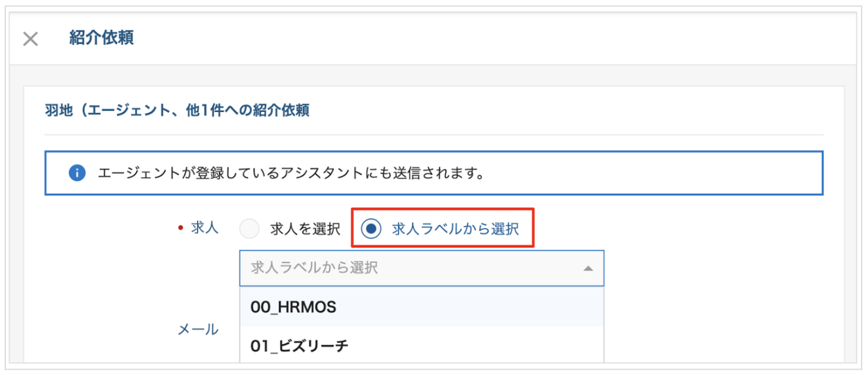Click the empty radio circle beside 求人を選択
The height and width of the screenshot is (379, 868).
(x=249, y=229)
